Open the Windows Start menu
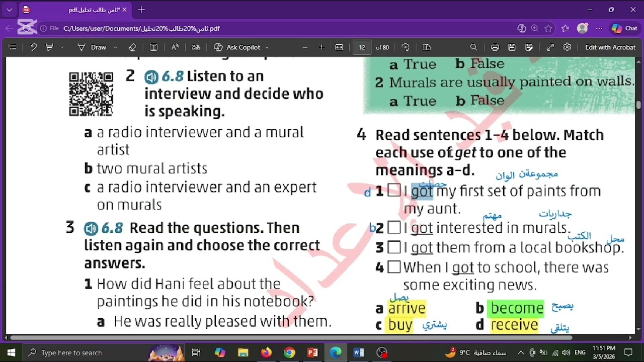 pos(11,352)
